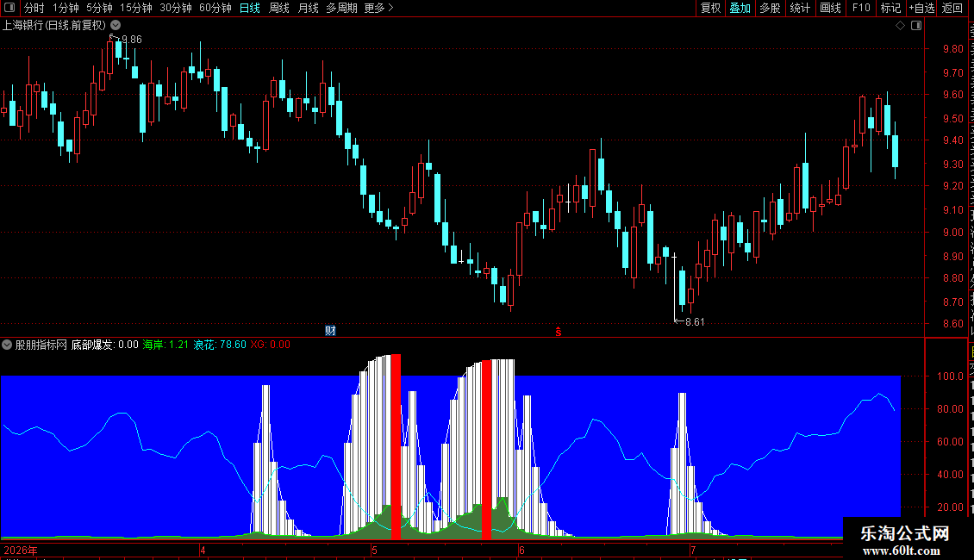The height and width of the screenshot is (560, 974).
Task: Click the 海岸: 1.21 indicator label
Action: [165, 345]
